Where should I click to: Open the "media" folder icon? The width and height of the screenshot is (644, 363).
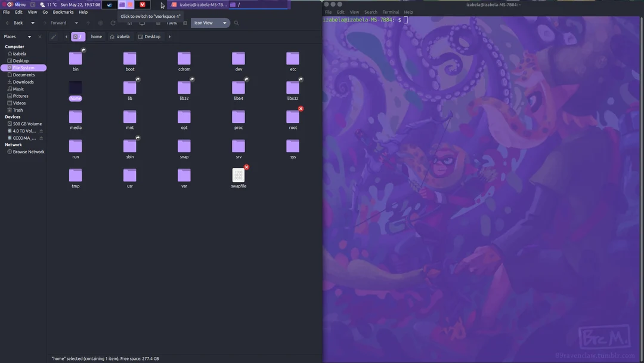[x=75, y=117]
